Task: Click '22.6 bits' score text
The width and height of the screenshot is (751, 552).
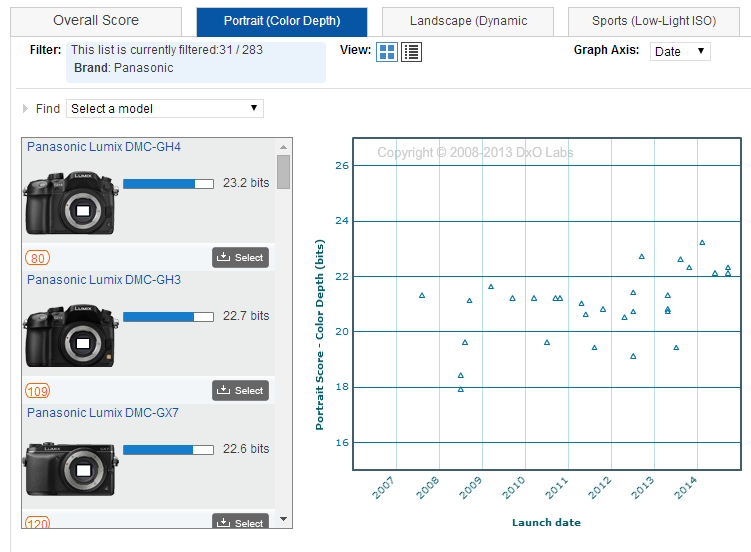Action: pos(246,449)
